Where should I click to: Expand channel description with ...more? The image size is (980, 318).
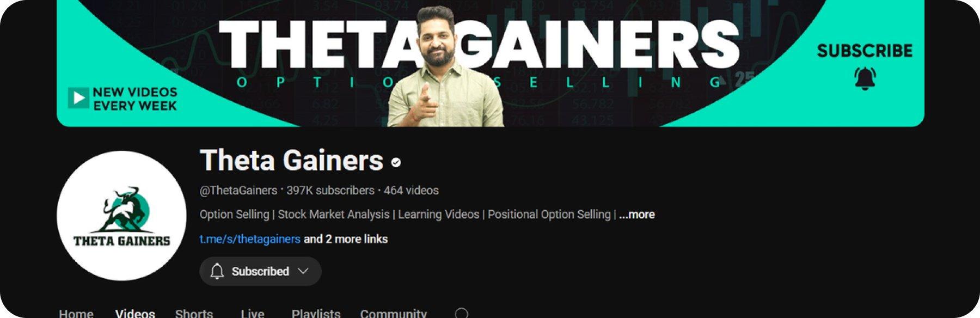637,215
